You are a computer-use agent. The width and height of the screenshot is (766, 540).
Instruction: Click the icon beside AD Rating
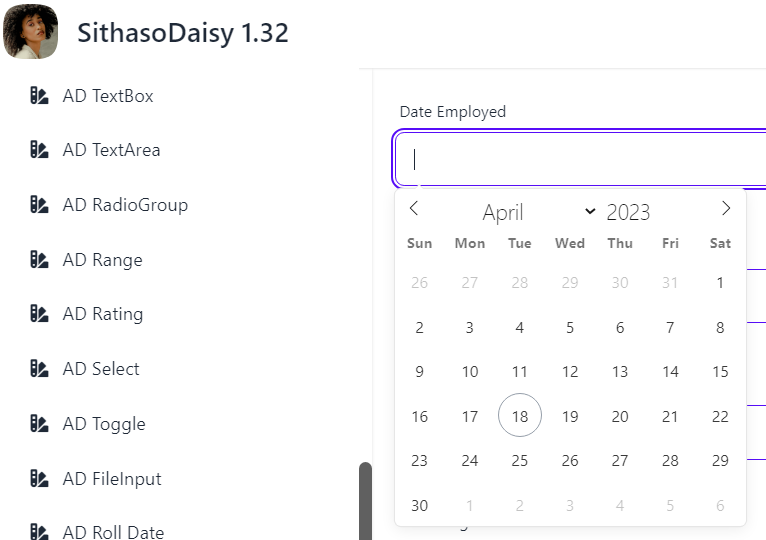pos(39,314)
